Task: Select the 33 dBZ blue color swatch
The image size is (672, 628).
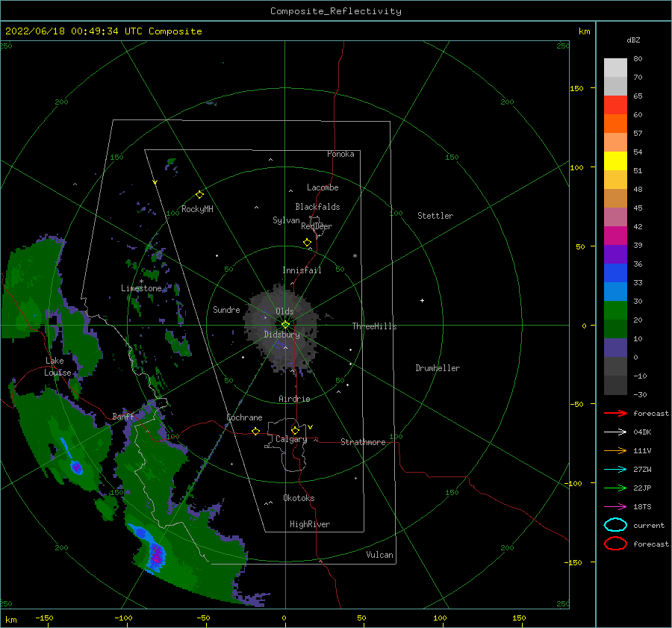Action: point(615,273)
